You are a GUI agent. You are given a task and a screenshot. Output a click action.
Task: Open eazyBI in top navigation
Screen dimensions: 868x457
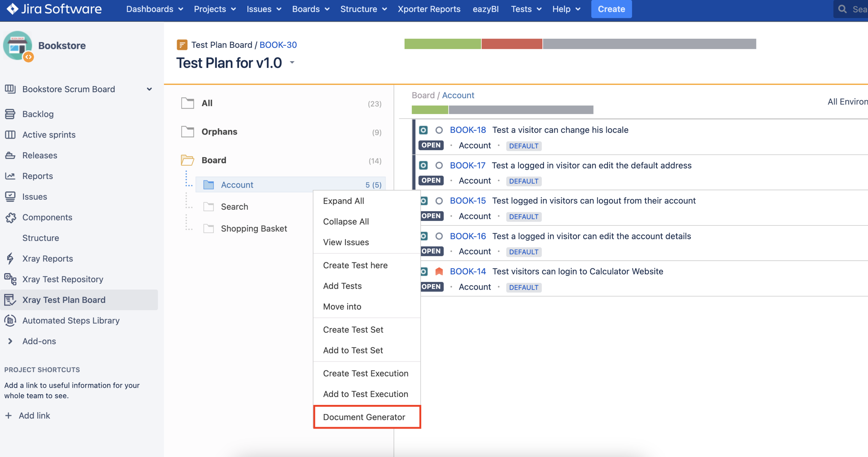click(x=486, y=9)
